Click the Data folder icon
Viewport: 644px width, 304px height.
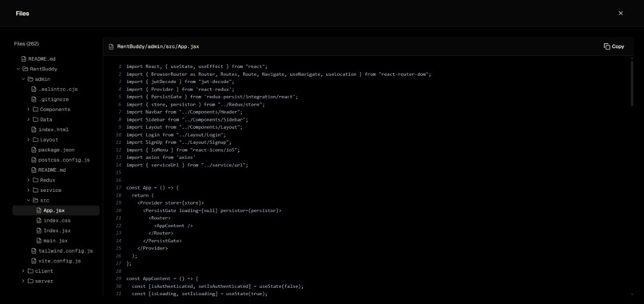click(x=35, y=119)
